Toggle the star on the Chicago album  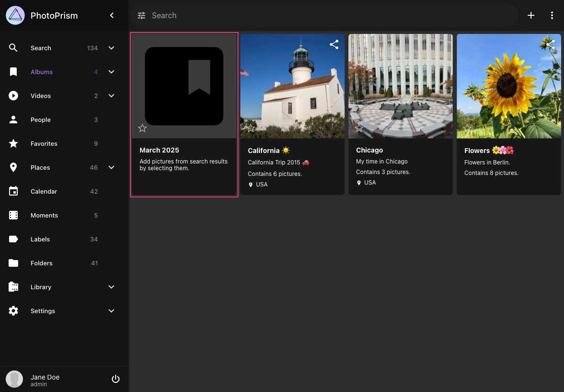[359, 128]
